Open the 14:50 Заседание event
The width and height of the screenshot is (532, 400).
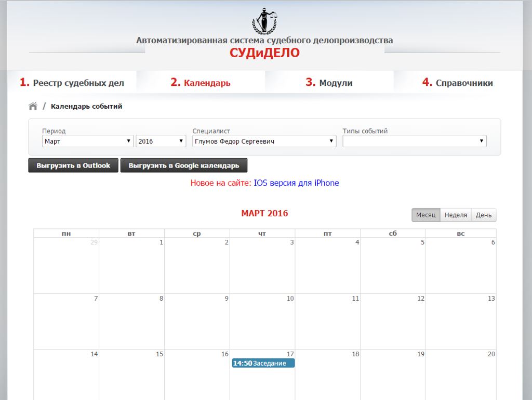[263, 363]
